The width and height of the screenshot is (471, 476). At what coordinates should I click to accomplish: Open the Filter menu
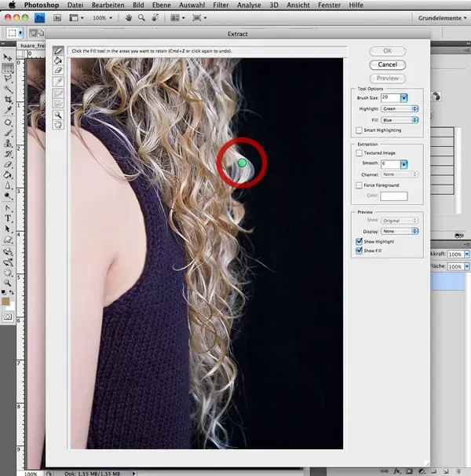tap(221, 5)
